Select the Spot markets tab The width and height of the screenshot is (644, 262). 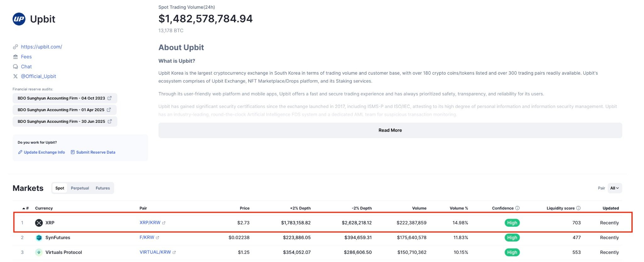pos(60,188)
